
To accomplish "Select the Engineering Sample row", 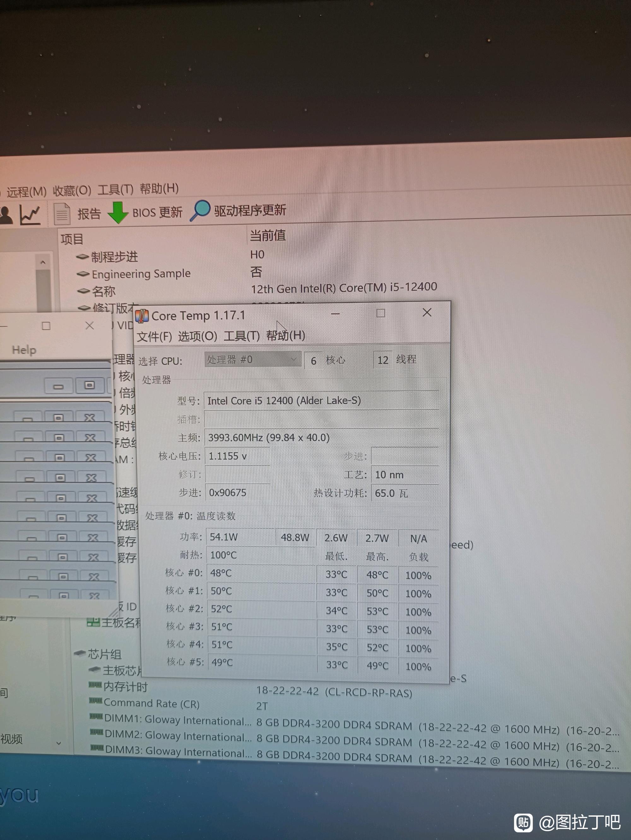I will (x=141, y=273).
